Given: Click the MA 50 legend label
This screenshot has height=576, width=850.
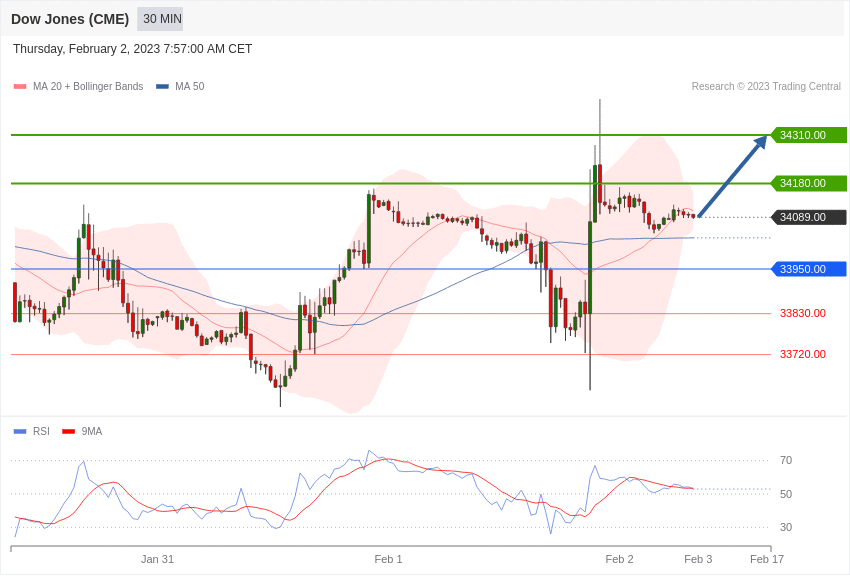Looking at the screenshot, I should point(190,86).
